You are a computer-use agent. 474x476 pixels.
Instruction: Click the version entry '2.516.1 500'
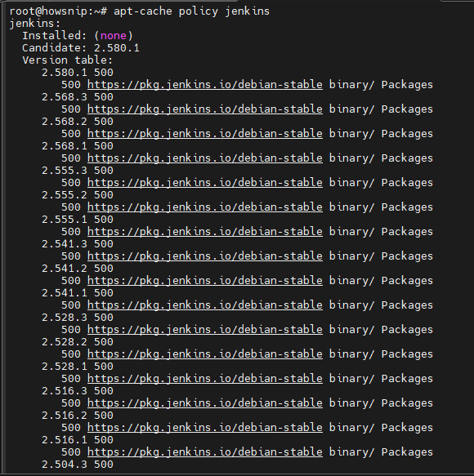78,440
